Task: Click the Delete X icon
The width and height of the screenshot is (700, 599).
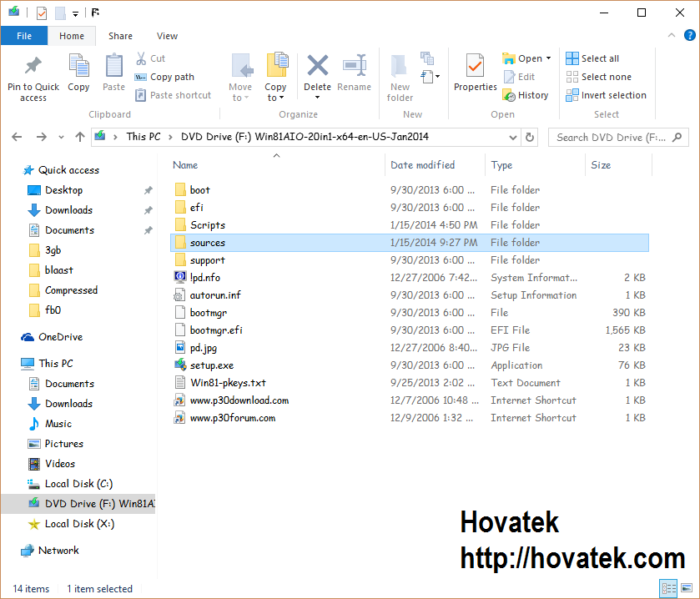Action: (317, 66)
